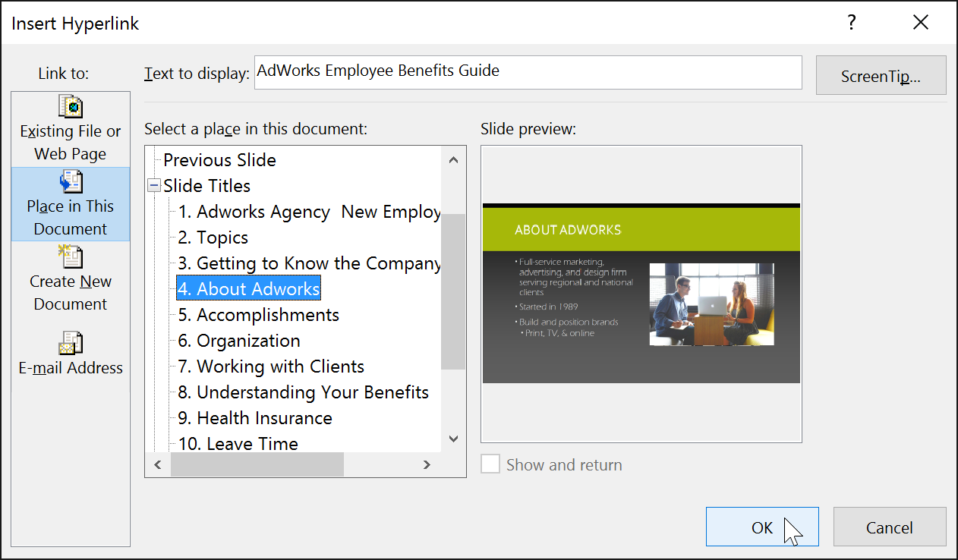Click the Create New Document icon
The width and height of the screenshot is (958, 560).
(x=71, y=257)
